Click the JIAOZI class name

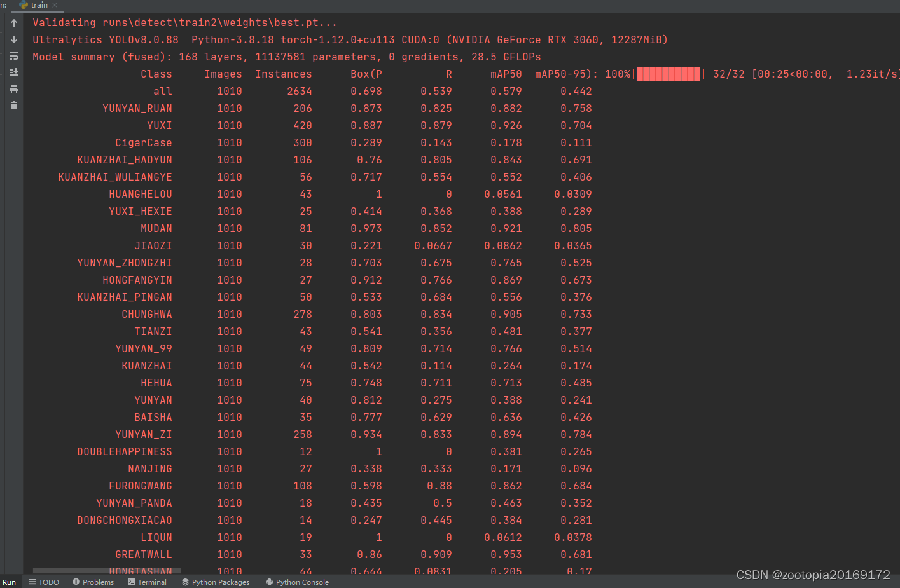click(x=153, y=246)
